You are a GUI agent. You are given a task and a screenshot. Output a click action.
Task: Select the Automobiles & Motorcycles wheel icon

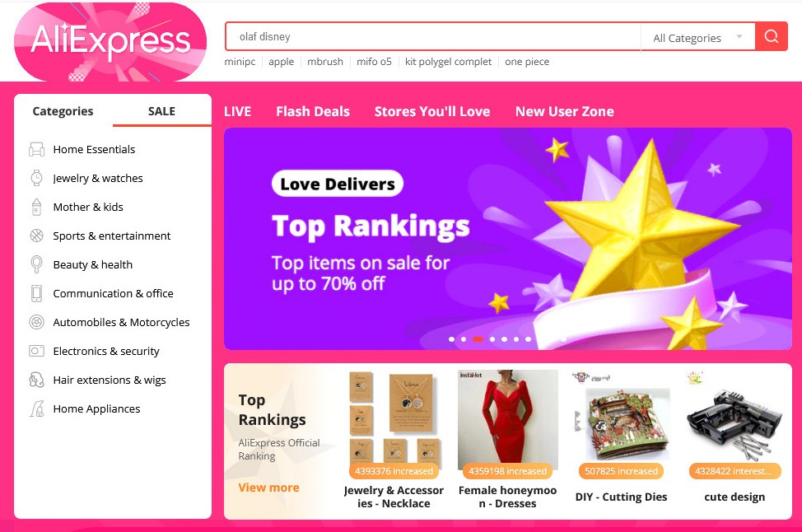(x=37, y=322)
